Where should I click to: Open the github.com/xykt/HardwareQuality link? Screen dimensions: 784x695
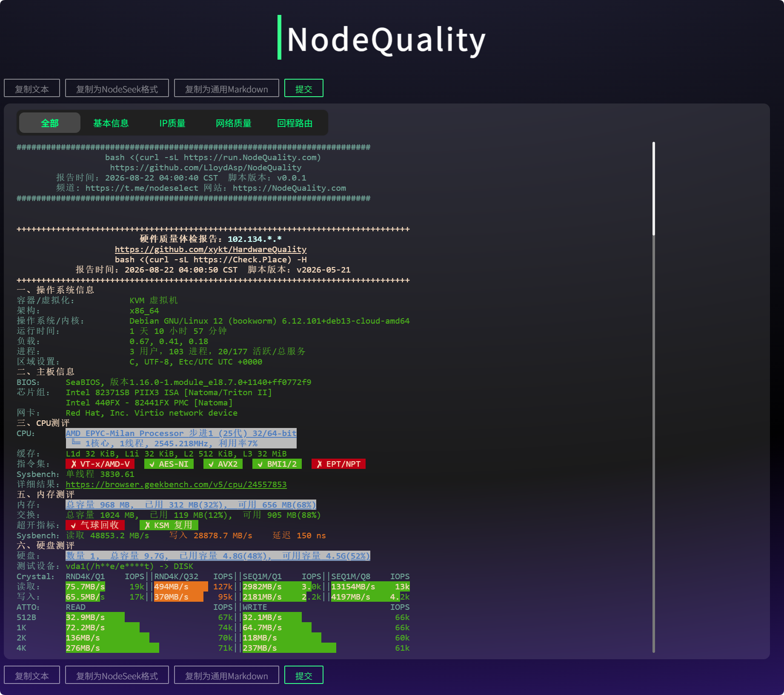[x=211, y=250]
